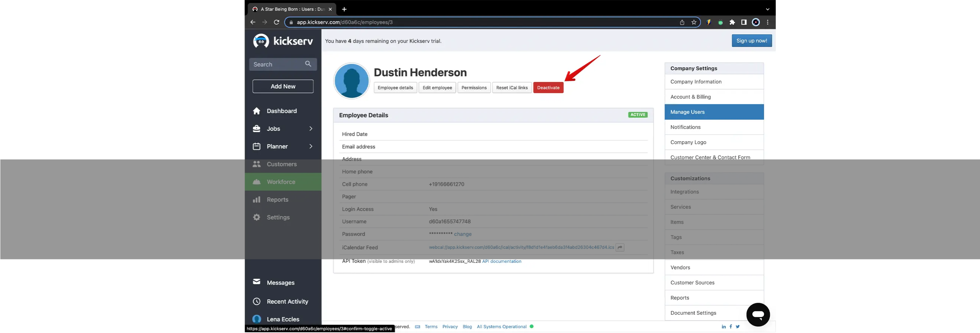This screenshot has width=980, height=333.
Task: Click the Reports bar chart icon
Action: pos(257,200)
